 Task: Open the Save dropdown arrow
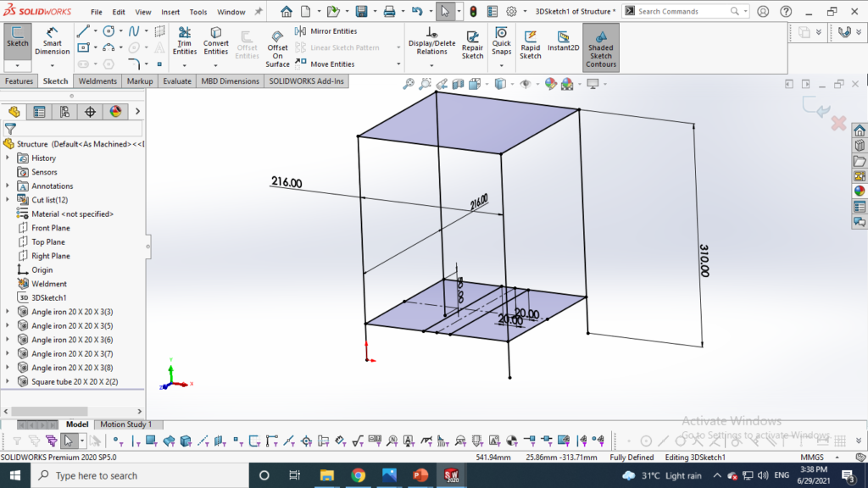[375, 11]
